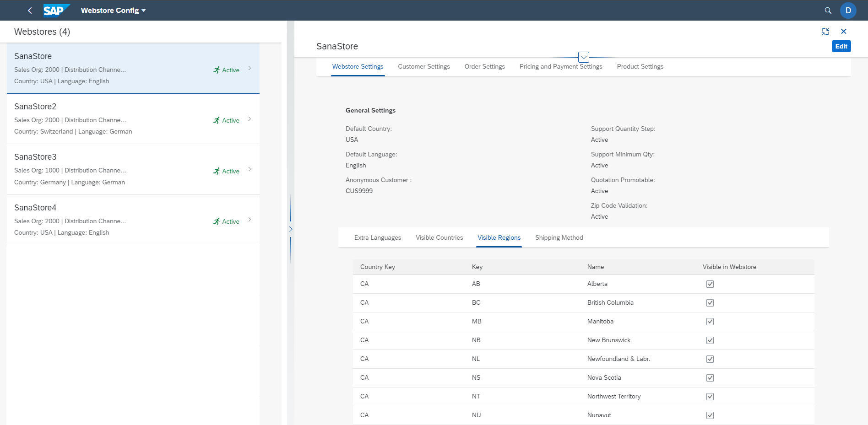Toggle Alberta visible in webstore checkbox
The image size is (868, 425).
[710, 284]
